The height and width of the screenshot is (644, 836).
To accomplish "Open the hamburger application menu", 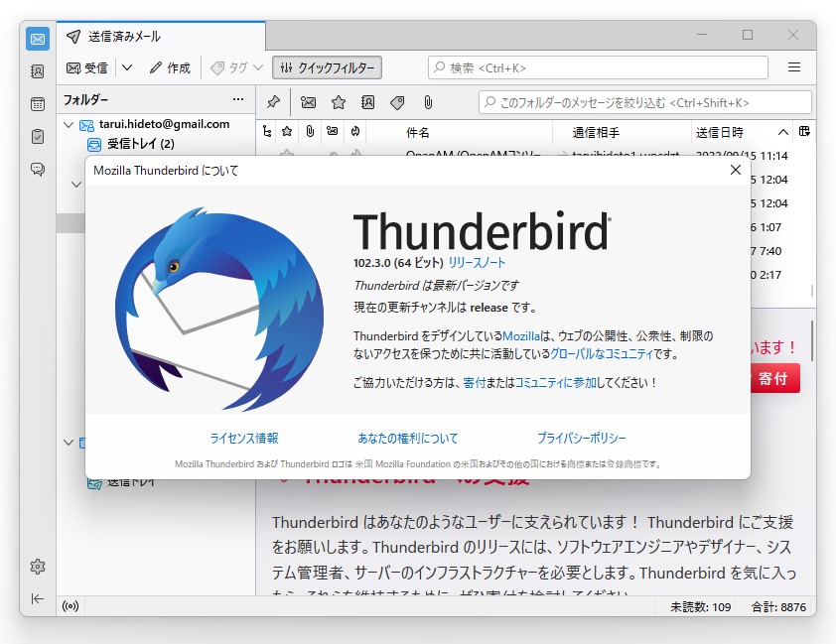I will (794, 67).
